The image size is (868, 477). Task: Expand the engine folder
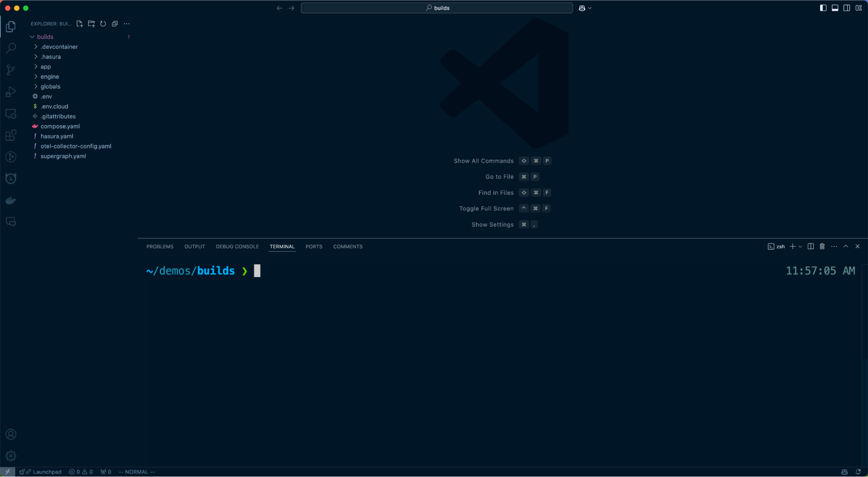(80, 77)
